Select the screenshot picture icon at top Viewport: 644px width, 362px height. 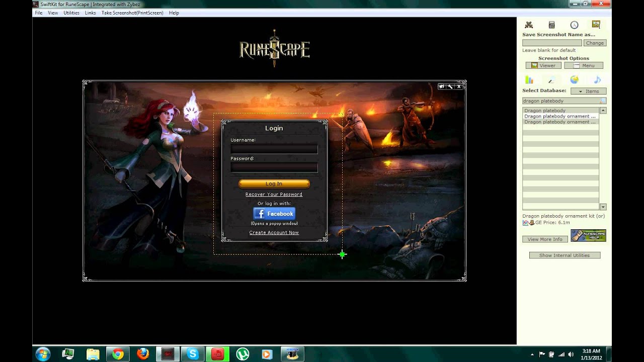[596, 25]
